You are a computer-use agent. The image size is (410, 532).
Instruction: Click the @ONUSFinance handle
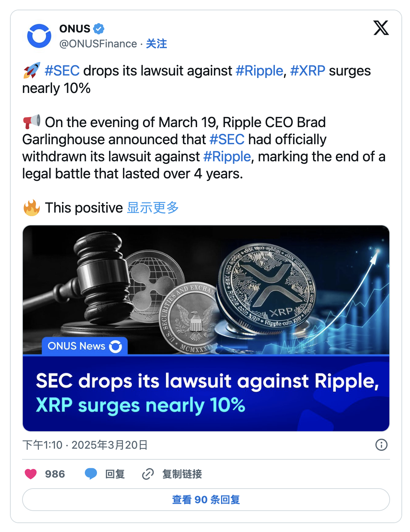coord(98,44)
